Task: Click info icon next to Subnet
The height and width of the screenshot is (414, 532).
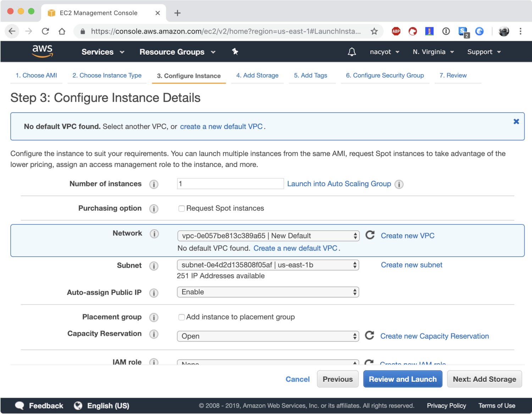Action: click(x=154, y=266)
